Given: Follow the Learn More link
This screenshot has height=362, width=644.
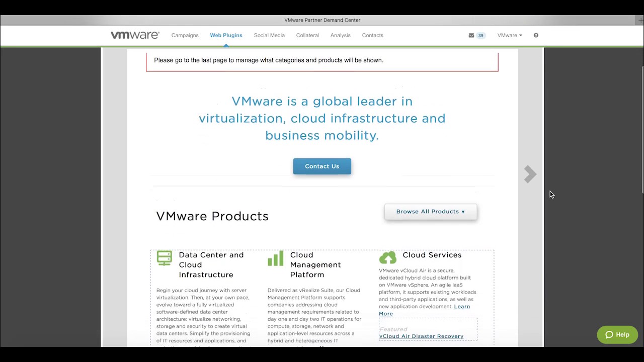Looking at the screenshot, I should (x=462, y=306).
